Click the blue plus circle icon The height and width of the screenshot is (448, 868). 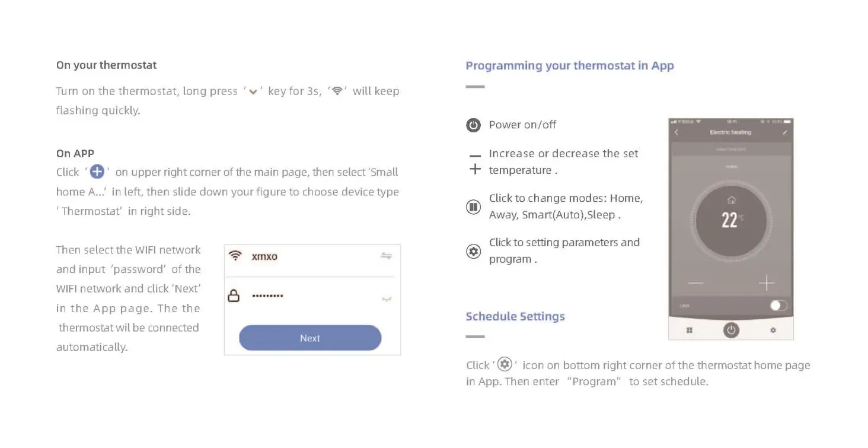(97, 172)
